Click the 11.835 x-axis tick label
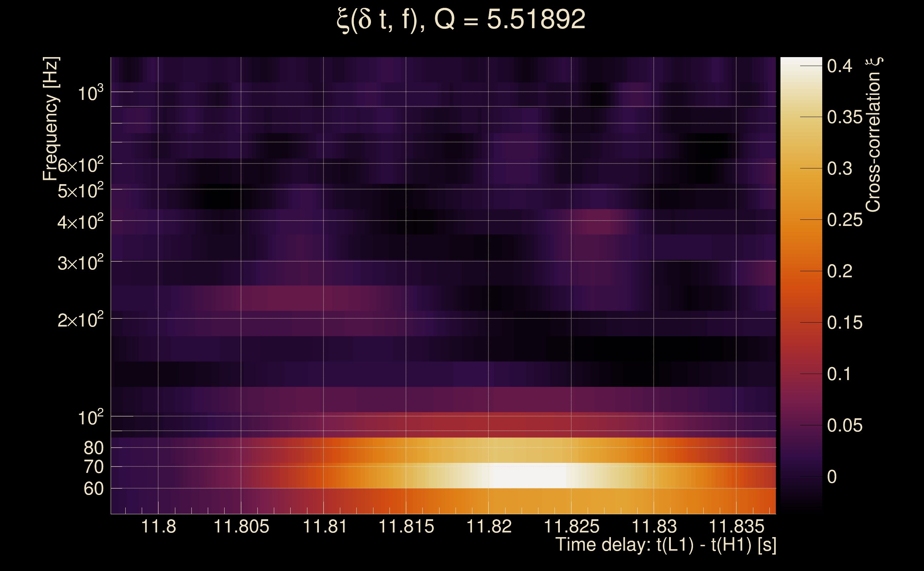The image size is (924, 571). 736,526
